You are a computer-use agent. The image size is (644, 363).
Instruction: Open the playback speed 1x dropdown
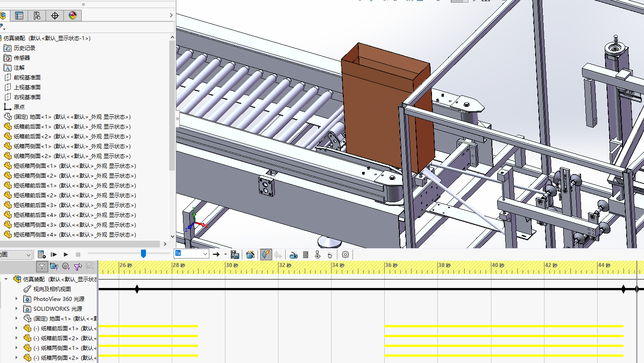click(x=205, y=254)
